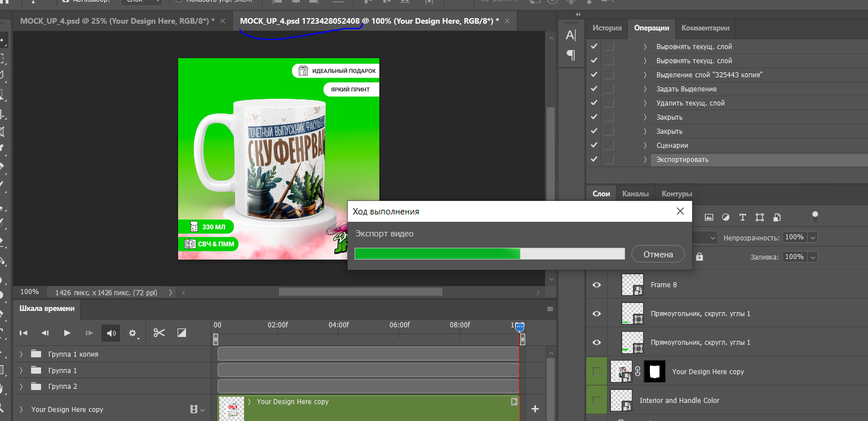Jump to the first frame in the timeline
Image resolution: width=868 pixels, height=421 pixels.
(24, 333)
